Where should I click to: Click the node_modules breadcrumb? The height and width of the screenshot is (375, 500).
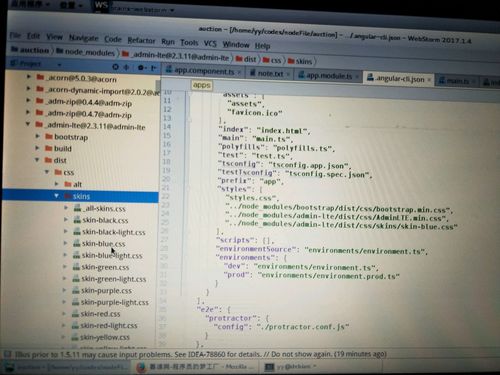click(85, 52)
